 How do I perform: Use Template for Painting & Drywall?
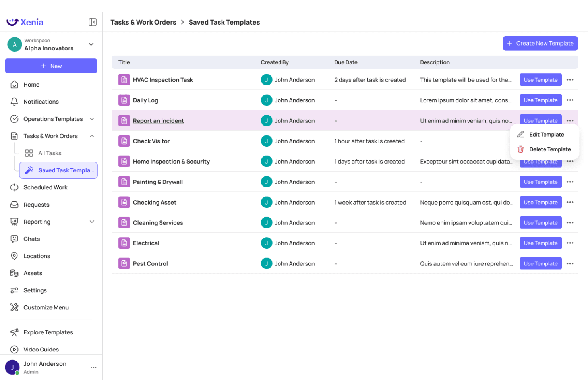tap(541, 182)
